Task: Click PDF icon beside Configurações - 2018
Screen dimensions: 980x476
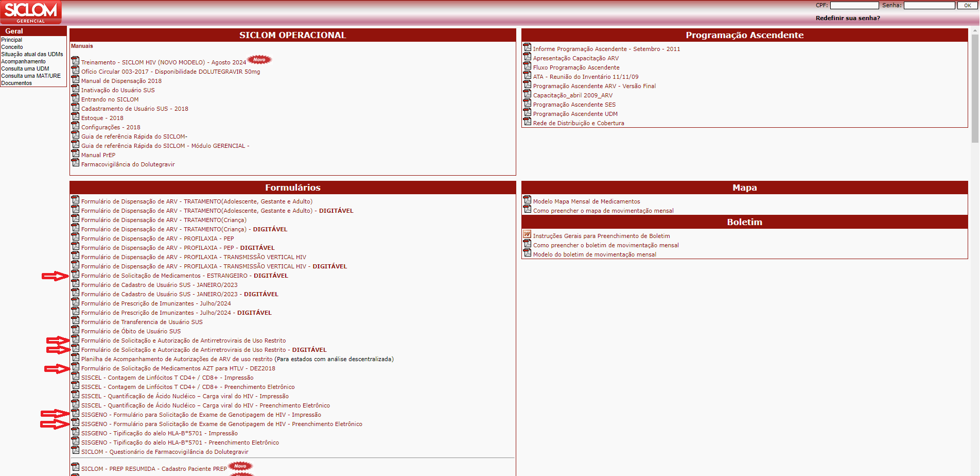Action: [75, 126]
